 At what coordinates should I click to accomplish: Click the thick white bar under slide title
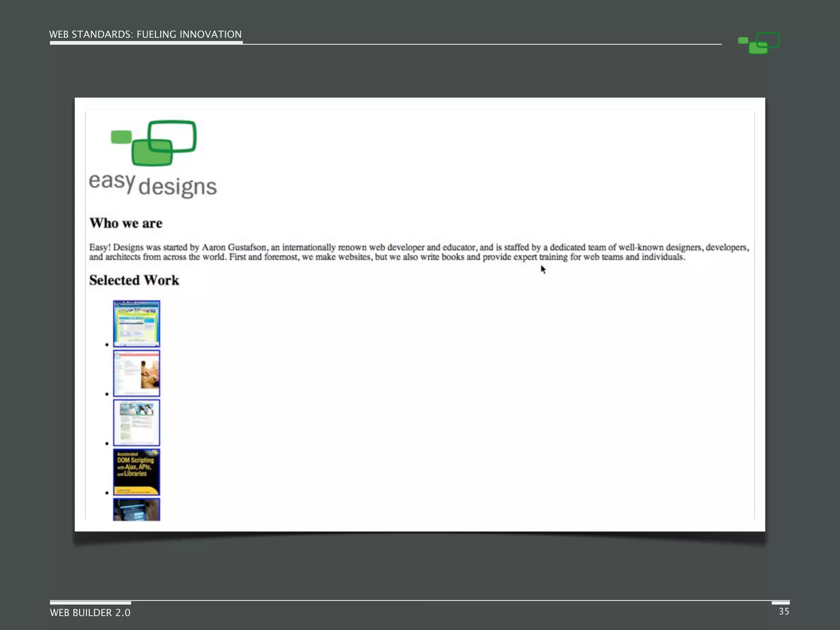pyautogui.click(x=146, y=43)
